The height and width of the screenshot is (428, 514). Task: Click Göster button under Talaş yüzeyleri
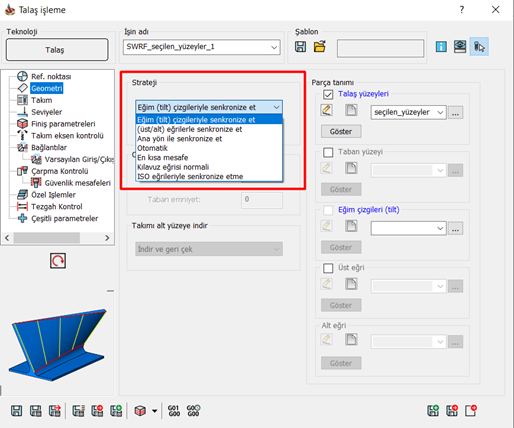point(341,131)
